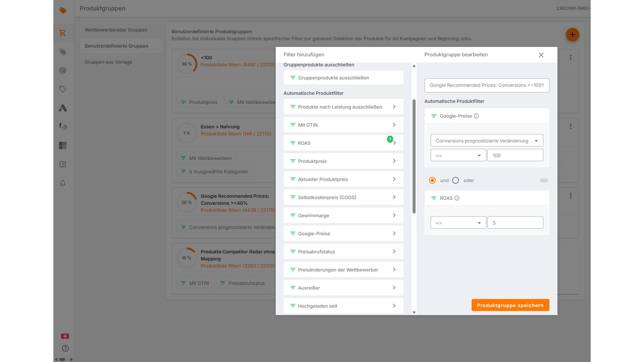Open the Facebook/Instagram sidebar icon
This screenshot has height=362, width=644.
click(63, 126)
